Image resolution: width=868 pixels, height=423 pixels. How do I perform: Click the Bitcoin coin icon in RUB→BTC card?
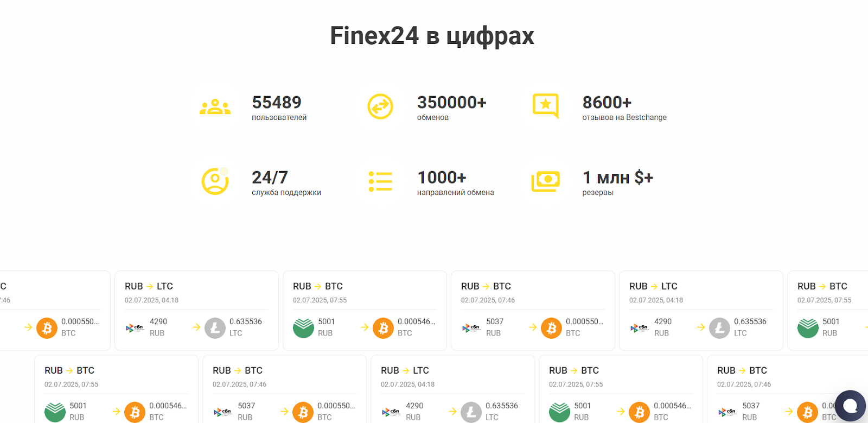click(x=383, y=327)
